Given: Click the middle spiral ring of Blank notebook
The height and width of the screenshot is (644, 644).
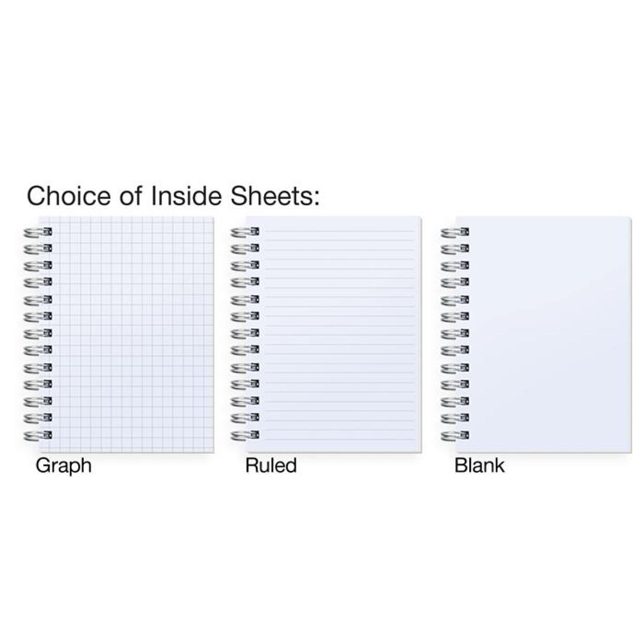Looking at the screenshot, I should 455,334.
